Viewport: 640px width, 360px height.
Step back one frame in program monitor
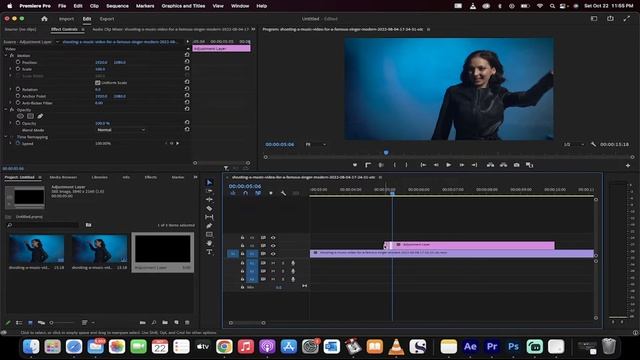(436, 165)
